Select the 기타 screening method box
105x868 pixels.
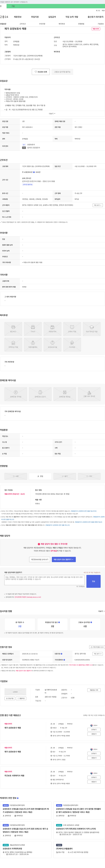(x=89, y=476)
